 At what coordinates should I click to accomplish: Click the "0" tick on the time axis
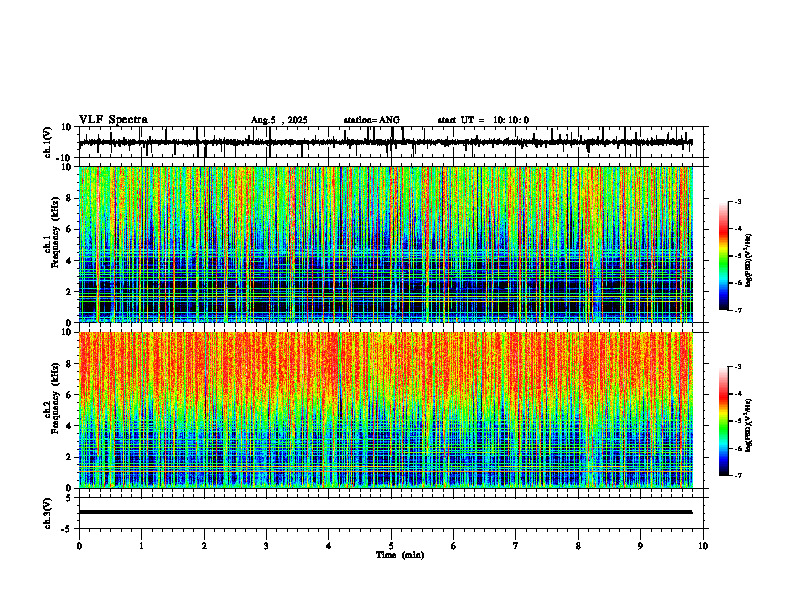pos(79,546)
